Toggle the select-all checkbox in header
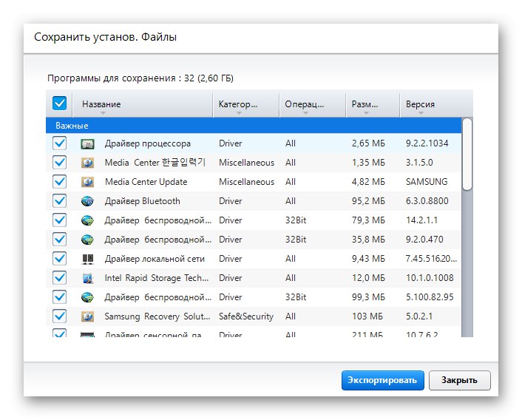 coord(60,104)
